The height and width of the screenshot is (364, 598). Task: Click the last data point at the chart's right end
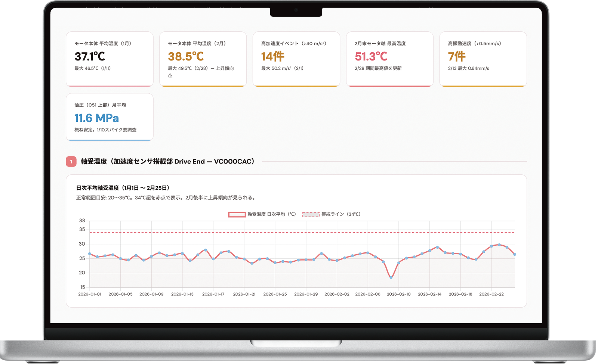coord(515,255)
